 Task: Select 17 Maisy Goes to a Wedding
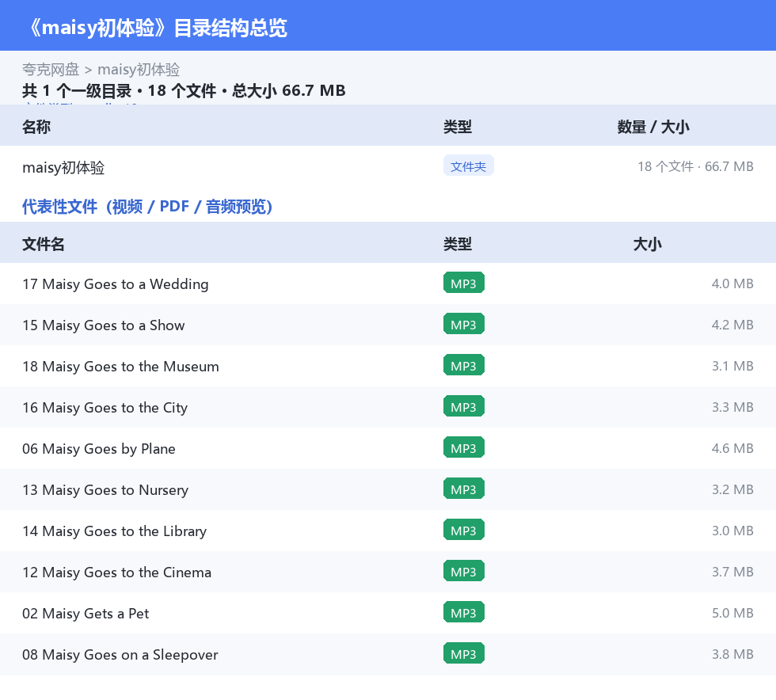pyautogui.click(x=116, y=284)
